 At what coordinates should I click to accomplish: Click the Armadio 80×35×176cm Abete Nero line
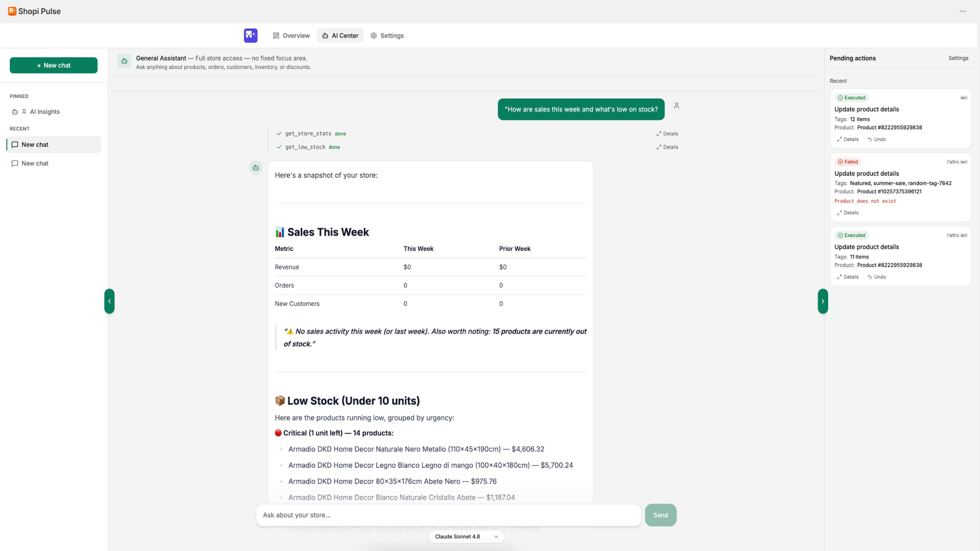point(392,481)
